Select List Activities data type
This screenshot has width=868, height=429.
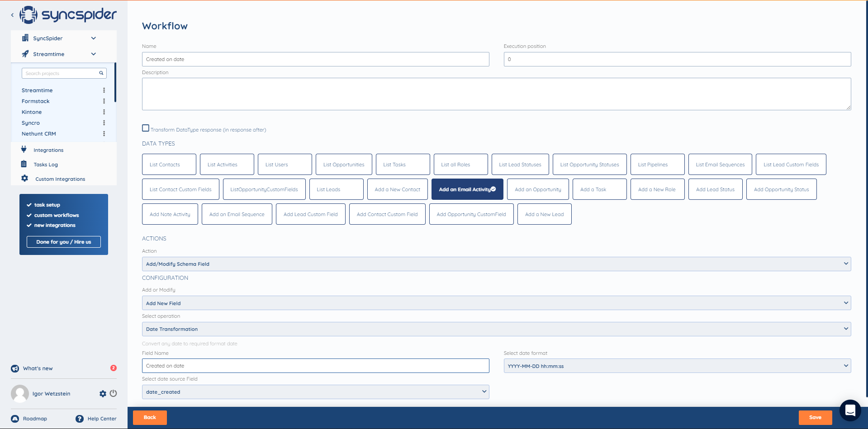point(227,165)
